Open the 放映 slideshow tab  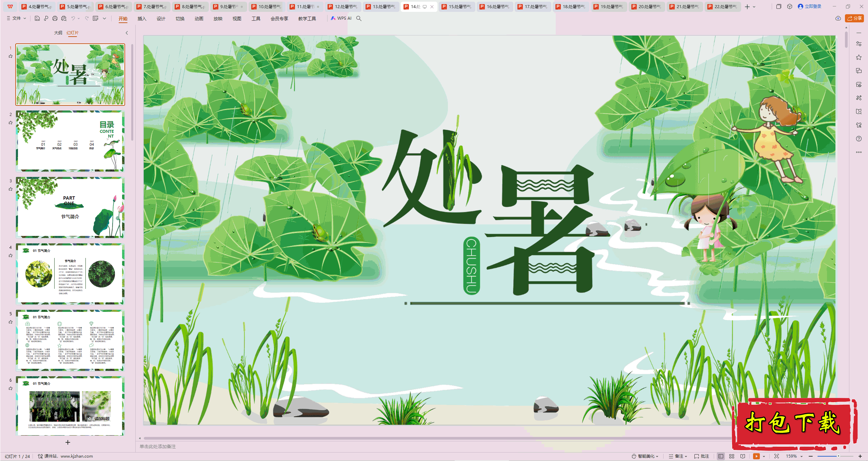pyautogui.click(x=218, y=19)
